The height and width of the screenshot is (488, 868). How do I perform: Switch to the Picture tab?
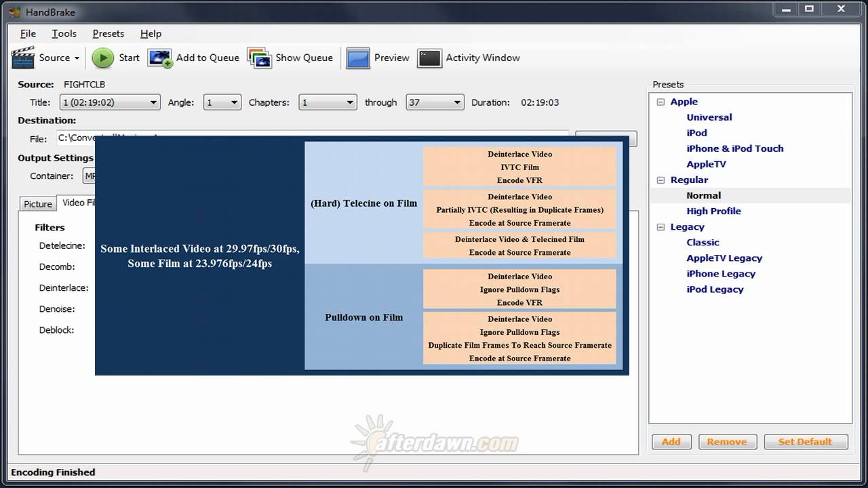tap(38, 204)
